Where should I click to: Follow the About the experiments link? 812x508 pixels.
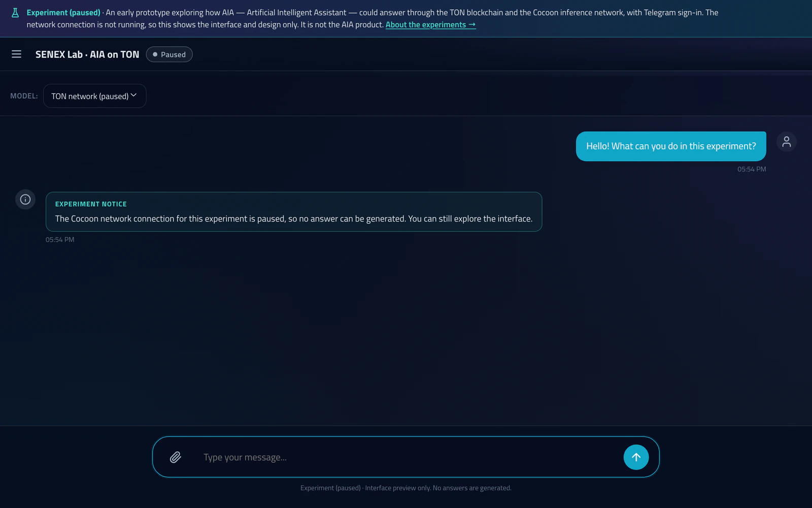[x=430, y=24]
